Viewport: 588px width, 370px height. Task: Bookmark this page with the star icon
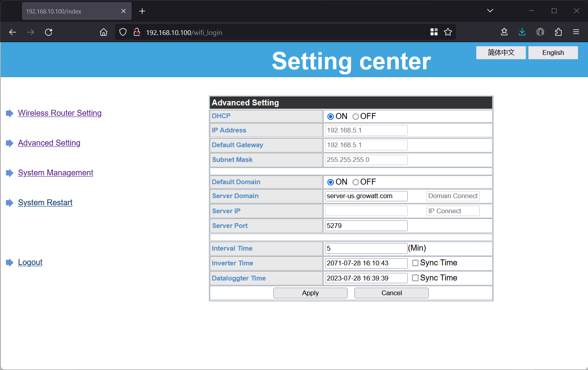tap(448, 32)
